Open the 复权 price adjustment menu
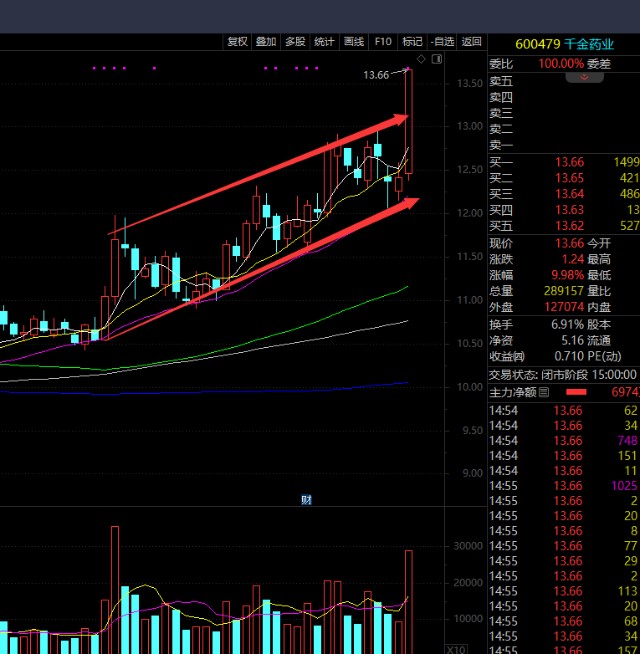The image size is (640, 654). pos(237,42)
